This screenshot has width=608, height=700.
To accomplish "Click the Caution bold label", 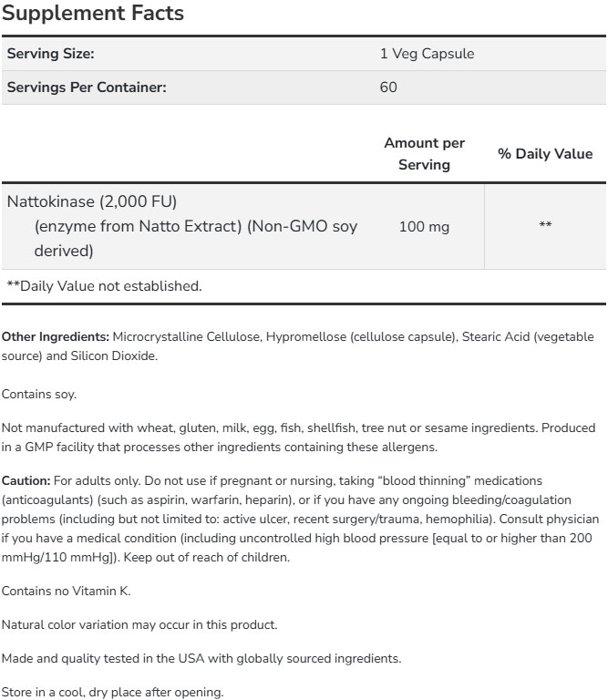I will (x=26, y=480).
